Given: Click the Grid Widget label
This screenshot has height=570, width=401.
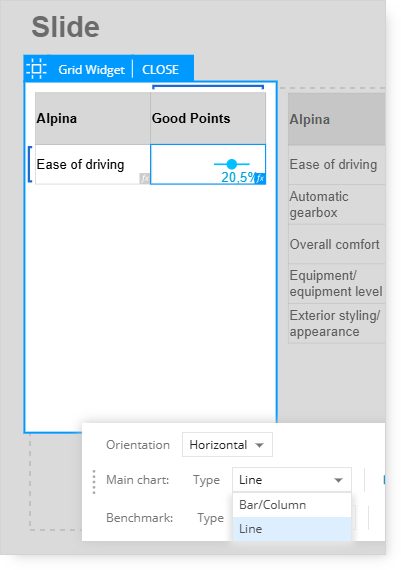Looking at the screenshot, I should coord(91,69).
